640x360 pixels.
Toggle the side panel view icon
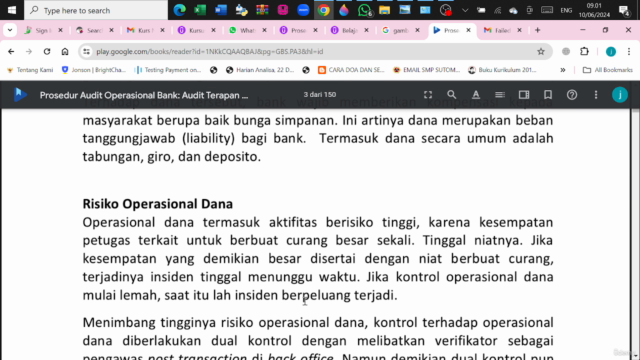pyautogui.click(x=524, y=95)
